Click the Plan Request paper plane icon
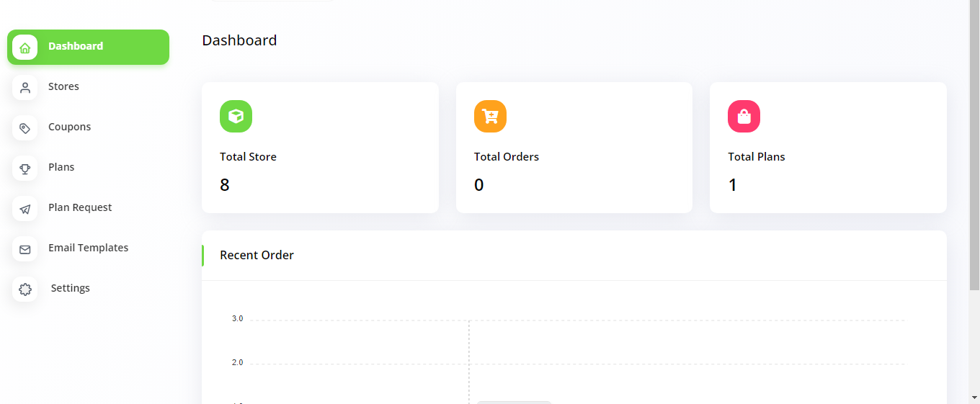 [25, 209]
